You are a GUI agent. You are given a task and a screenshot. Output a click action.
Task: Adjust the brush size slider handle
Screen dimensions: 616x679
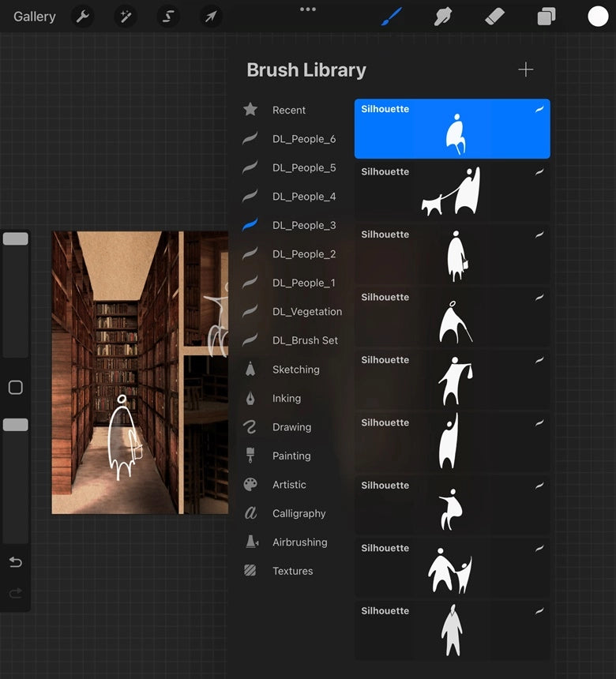[15, 238]
